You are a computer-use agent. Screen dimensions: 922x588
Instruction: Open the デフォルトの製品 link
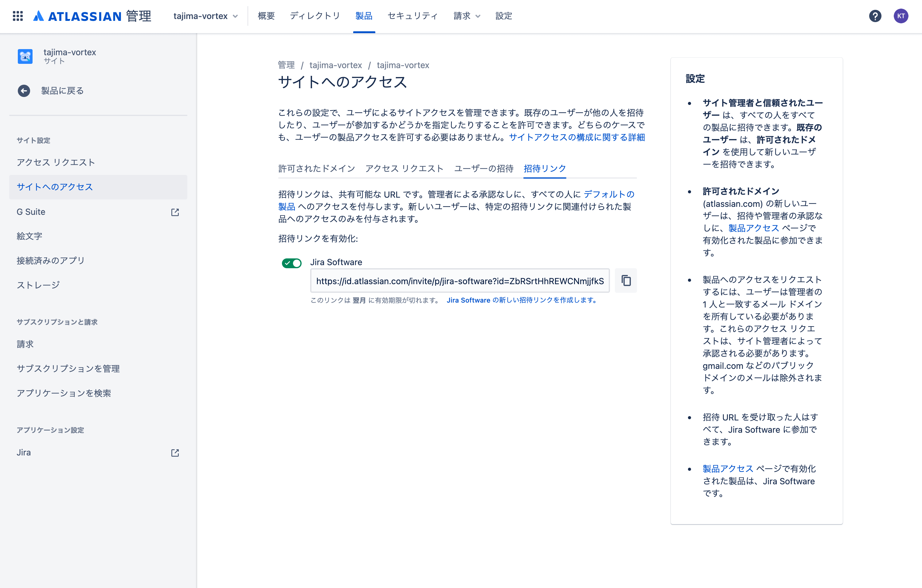pyautogui.click(x=609, y=194)
